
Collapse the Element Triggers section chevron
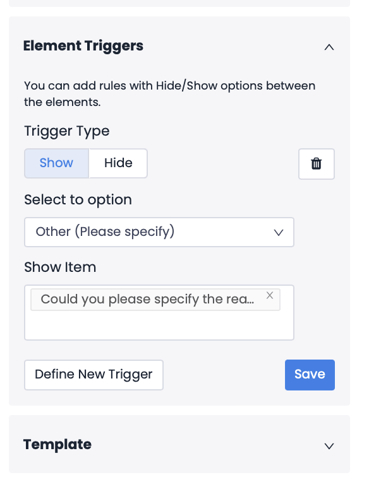329,47
